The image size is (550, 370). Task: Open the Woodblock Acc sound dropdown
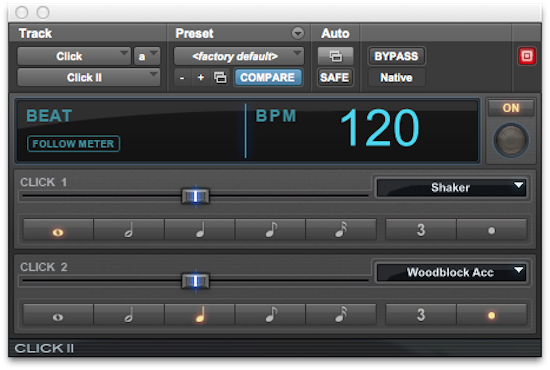(x=451, y=273)
